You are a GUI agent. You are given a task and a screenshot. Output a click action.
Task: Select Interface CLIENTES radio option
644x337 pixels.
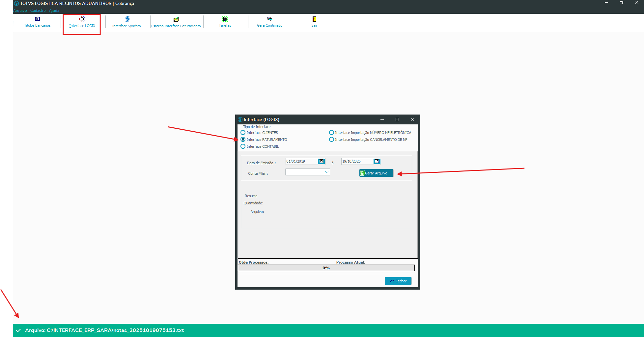[243, 133]
